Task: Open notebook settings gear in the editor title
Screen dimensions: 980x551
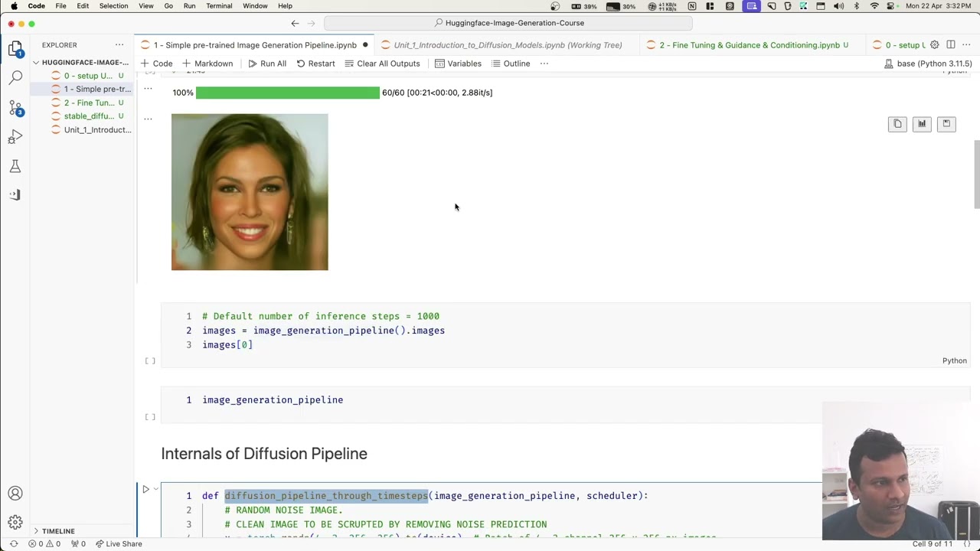Action: tap(934, 45)
